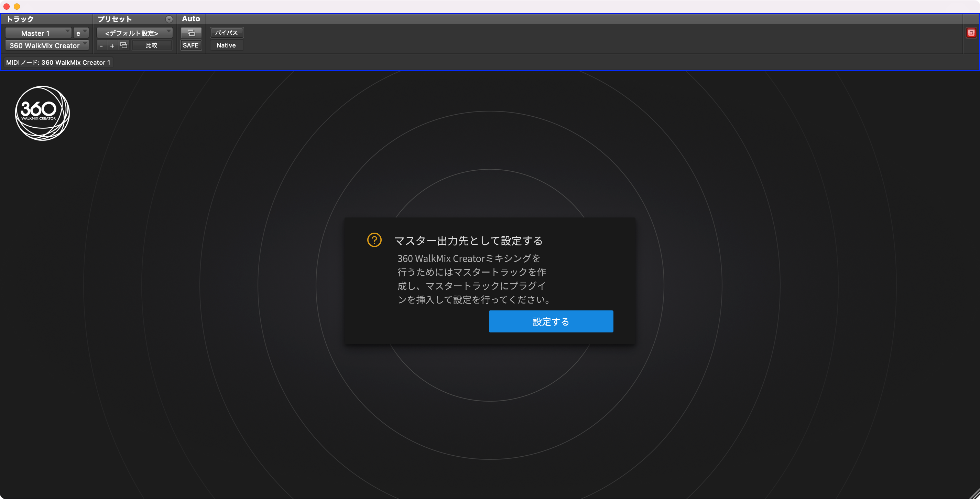Image resolution: width=980 pixels, height=499 pixels.
Task: Click the blue 設定する button
Action: (x=551, y=321)
